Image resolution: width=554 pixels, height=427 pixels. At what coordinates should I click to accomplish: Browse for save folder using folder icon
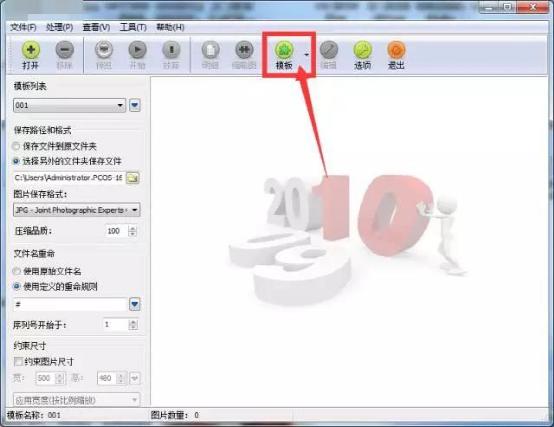(133, 178)
